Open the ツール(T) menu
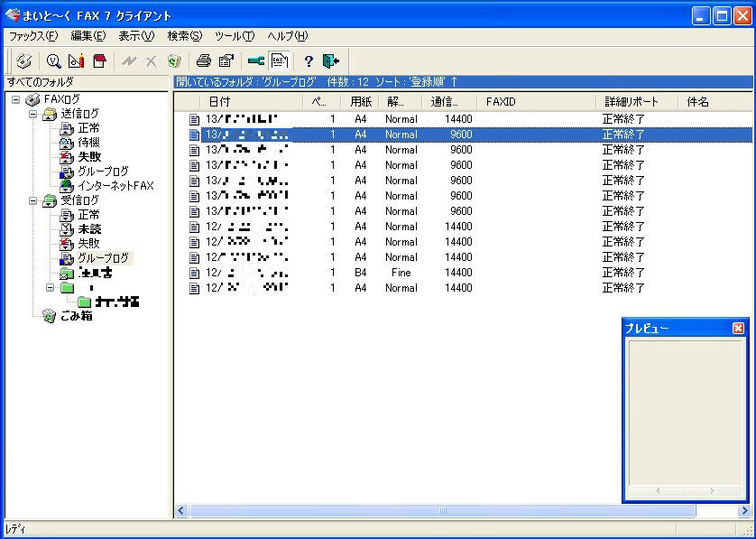 pos(235,36)
